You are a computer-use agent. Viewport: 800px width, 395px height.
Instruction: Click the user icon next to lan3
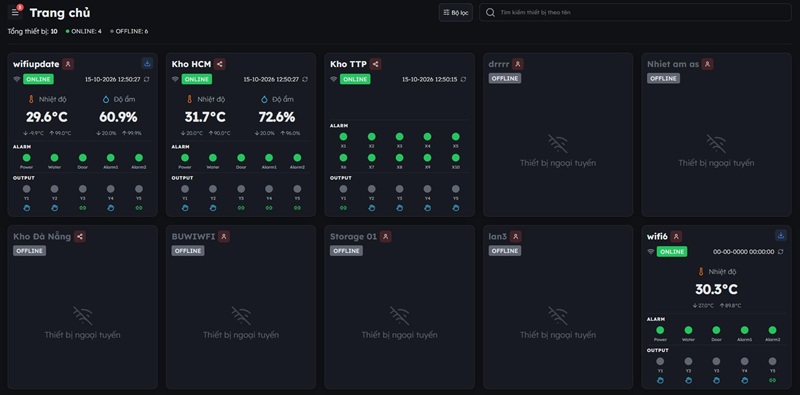coord(516,236)
